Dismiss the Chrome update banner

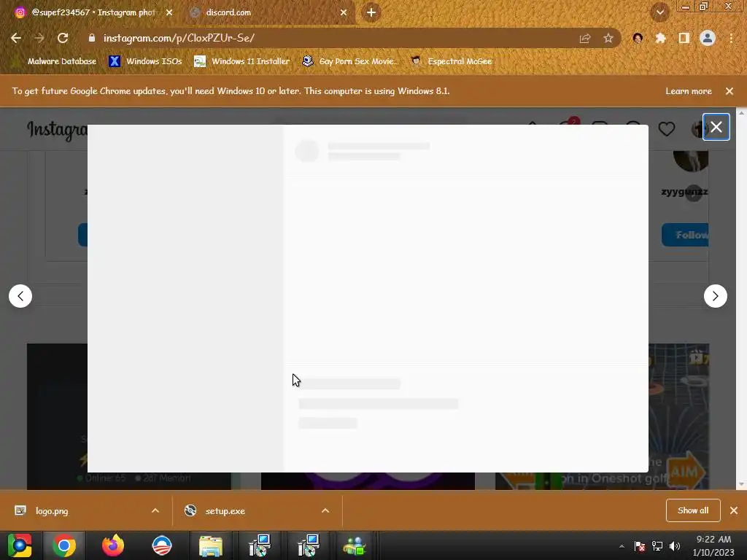[x=729, y=91]
